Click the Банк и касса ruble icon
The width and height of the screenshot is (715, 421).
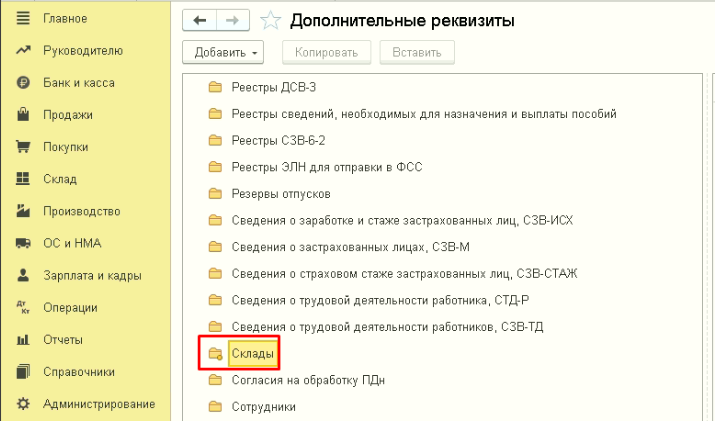click(23, 83)
